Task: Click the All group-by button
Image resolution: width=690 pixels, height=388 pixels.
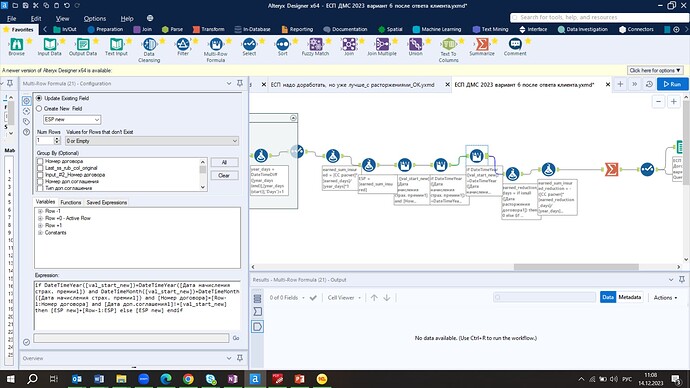Action: 224,162
